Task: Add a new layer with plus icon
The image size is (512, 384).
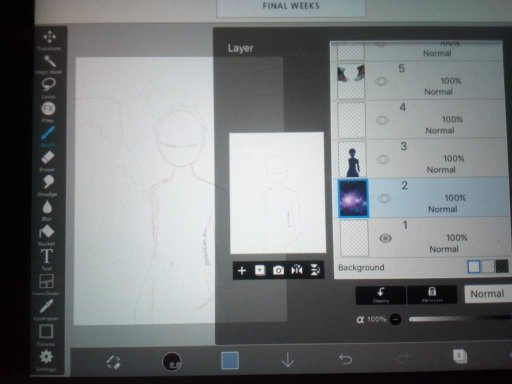Action: coord(242,271)
